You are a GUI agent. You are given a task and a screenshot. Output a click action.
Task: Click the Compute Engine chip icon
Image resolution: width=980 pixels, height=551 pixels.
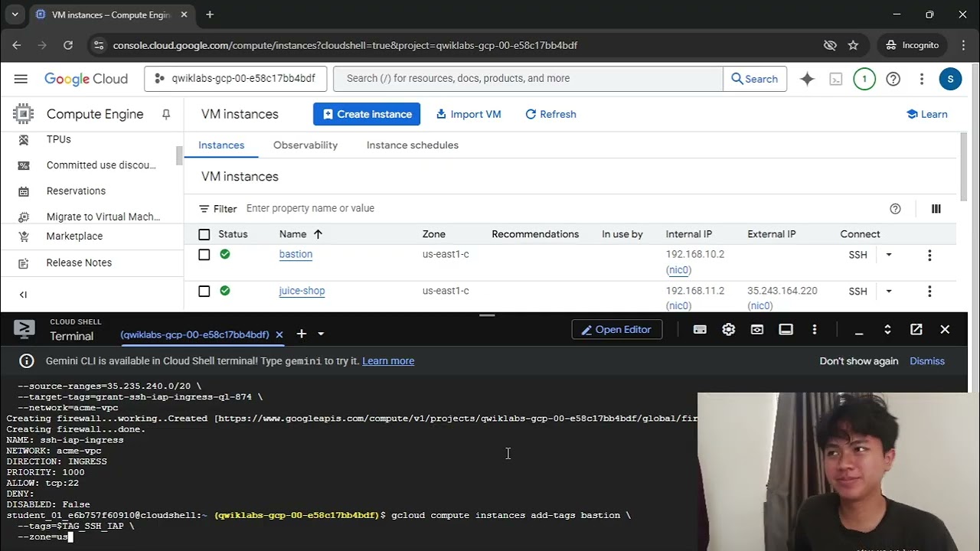[x=23, y=114]
